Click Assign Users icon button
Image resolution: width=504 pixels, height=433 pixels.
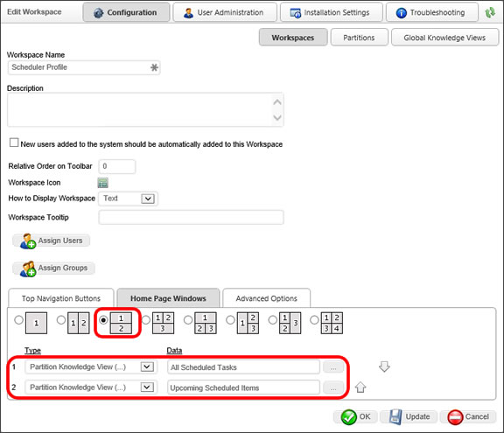tap(51, 241)
